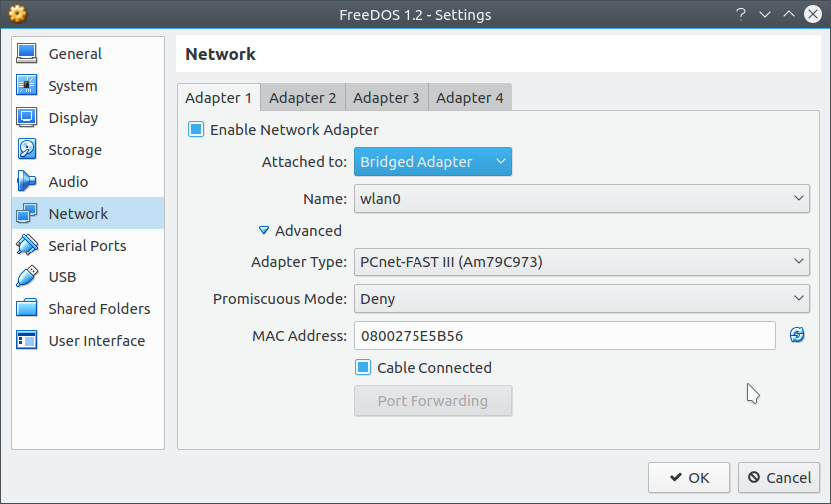
Task: Click into the MAC Address field
Action: coord(564,336)
